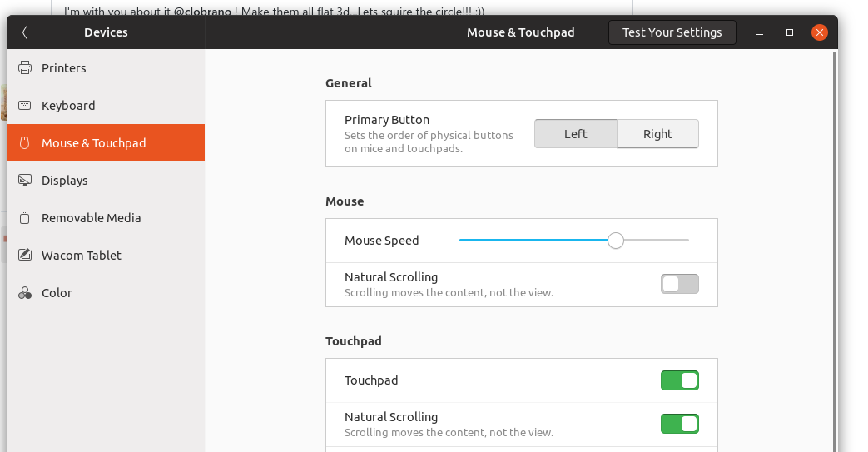Minimize the Settings window
The image size is (868, 452).
760,32
